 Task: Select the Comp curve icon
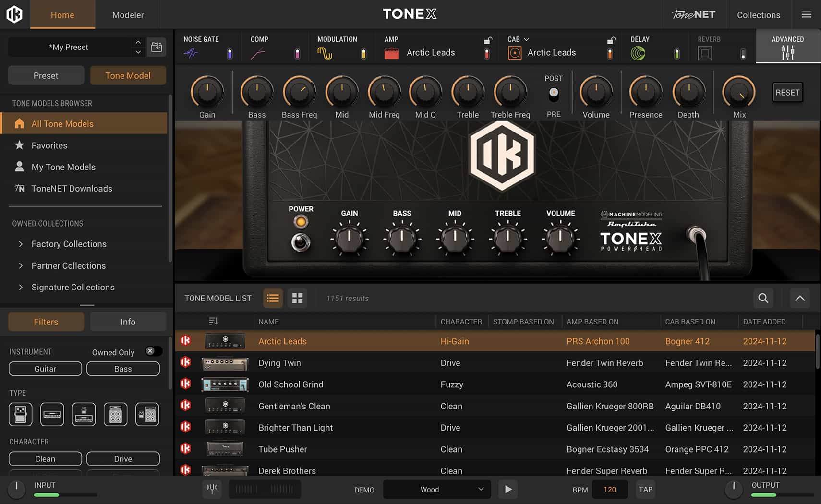[x=258, y=53]
